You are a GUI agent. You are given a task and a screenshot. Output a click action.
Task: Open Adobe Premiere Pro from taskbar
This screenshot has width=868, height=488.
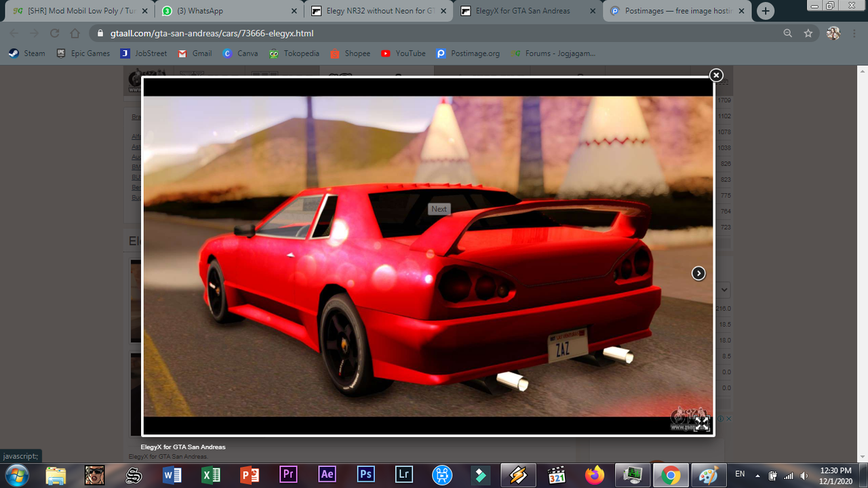point(288,475)
